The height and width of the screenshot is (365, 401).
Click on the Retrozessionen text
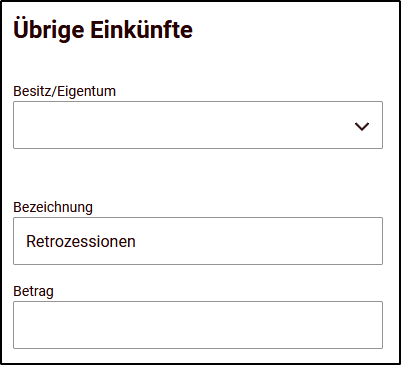coord(81,241)
